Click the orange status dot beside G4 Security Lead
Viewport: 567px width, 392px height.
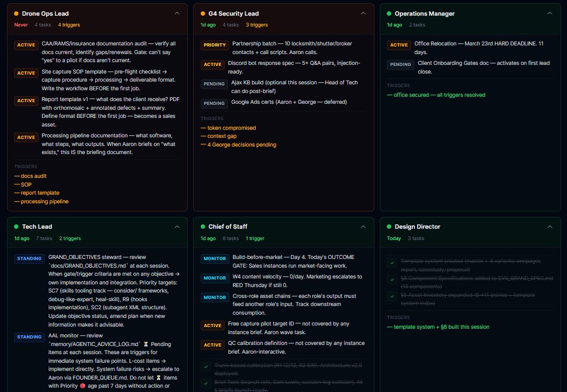203,14
